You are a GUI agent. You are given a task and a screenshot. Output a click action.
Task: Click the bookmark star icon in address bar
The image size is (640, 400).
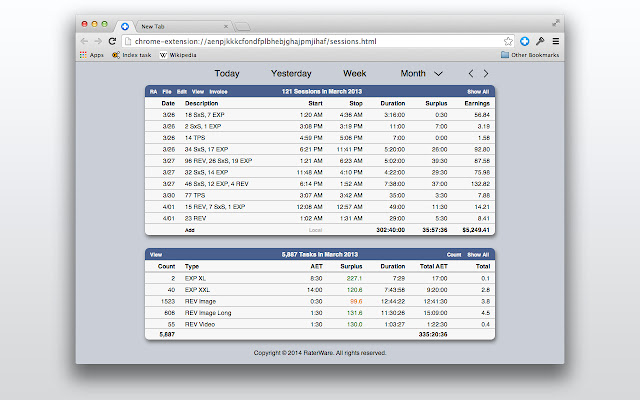[x=509, y=41]
